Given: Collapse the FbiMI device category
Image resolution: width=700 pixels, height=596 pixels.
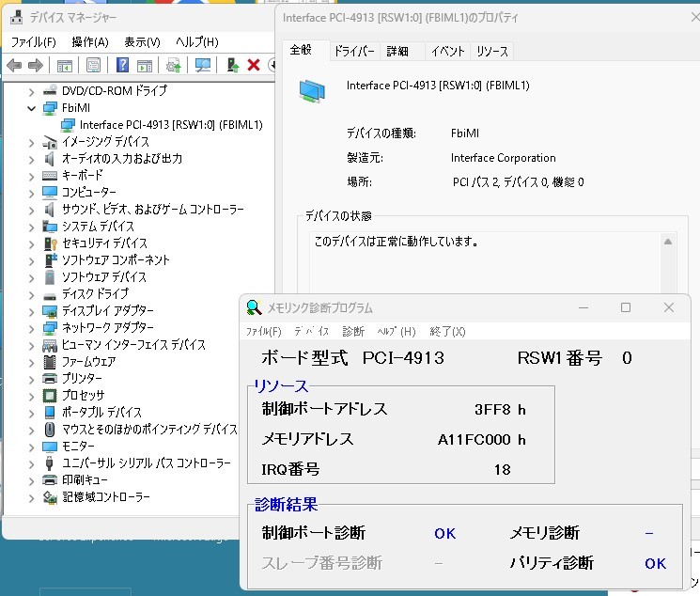Looking at the screenshot, I should 31,108.
